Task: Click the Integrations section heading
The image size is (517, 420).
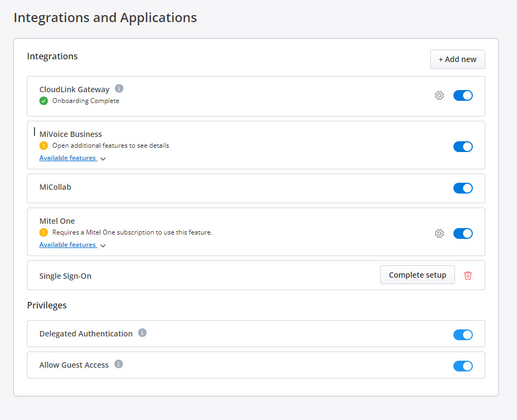Action: tap(52, 57)
